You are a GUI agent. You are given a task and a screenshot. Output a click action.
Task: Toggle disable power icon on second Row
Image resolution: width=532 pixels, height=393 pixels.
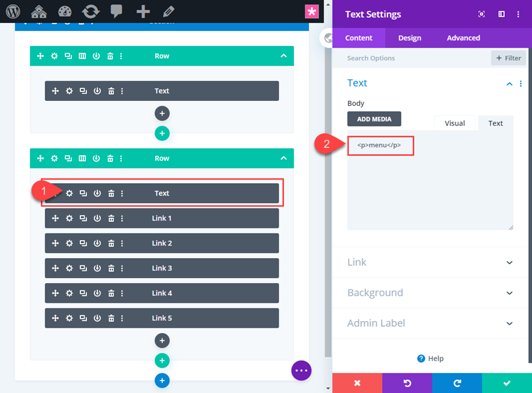coord(96,158)
